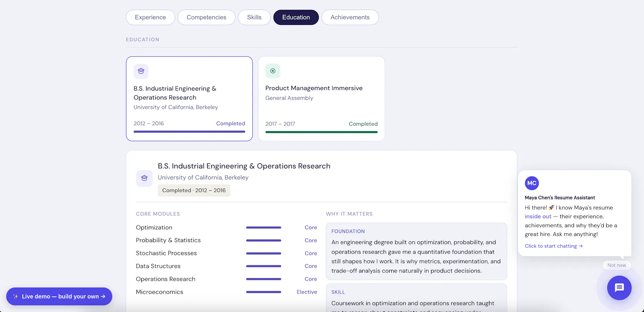Image resolution: width=644 pixels, height=312 pixels.
Task: Dismiss chat prompt with Not now
Action: pyautogui.click(x=617, y=265)
